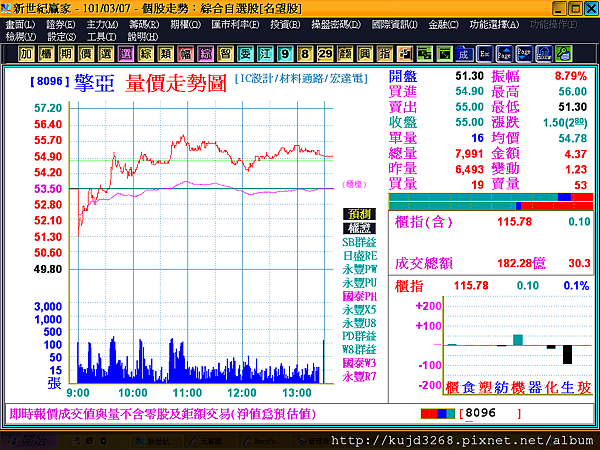The height and width of the screenshot is (450, 600).
Task: Open the 主力(M) menu
Action: pyautogui.click(x=102, y=24)
